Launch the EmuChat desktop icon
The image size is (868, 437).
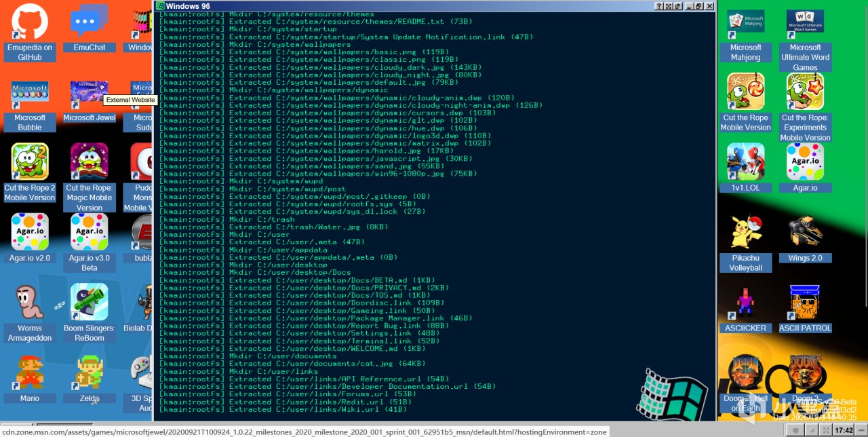click(x=89, y=28)
